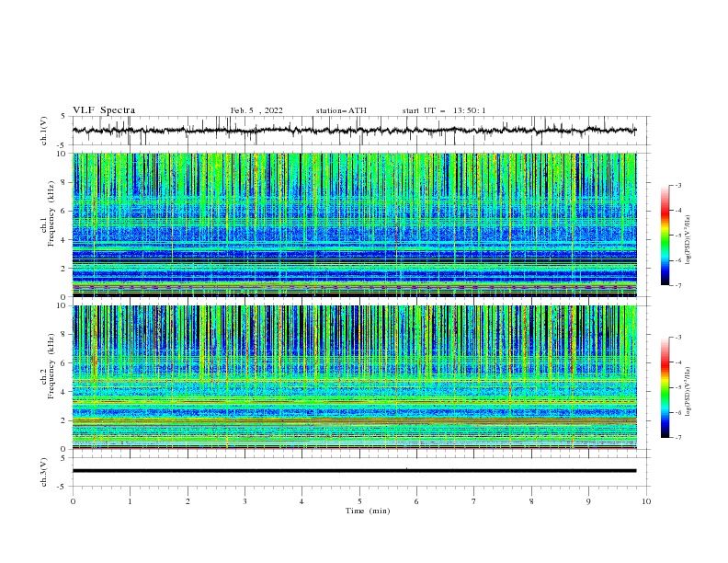Click inside the ch.1 spectrogram panel

[x=354, y=224]
